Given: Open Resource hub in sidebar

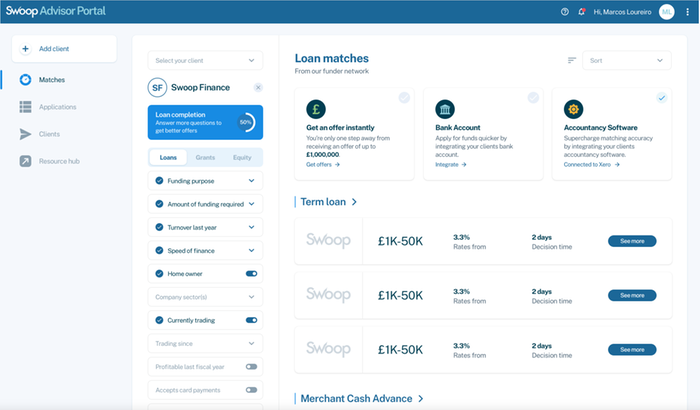Looking at the screenshot, I should 59,161.
